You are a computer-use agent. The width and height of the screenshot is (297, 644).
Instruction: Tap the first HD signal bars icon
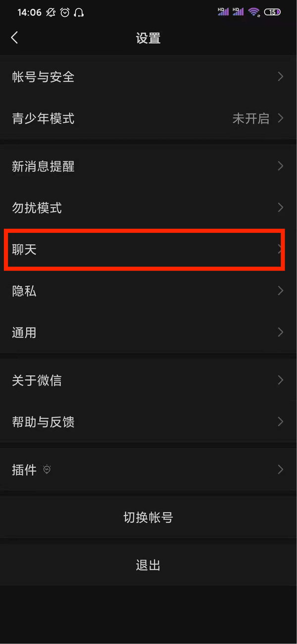pos(223,11)
